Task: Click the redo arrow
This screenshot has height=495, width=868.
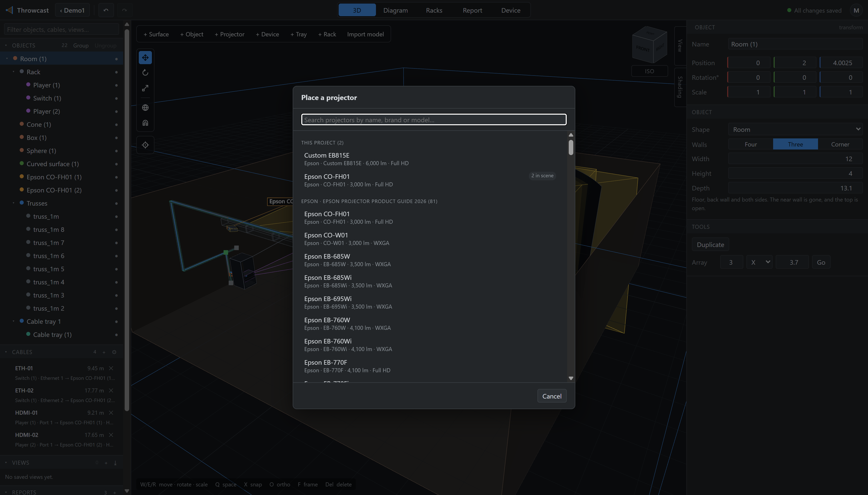Action: tap(125, 10)
